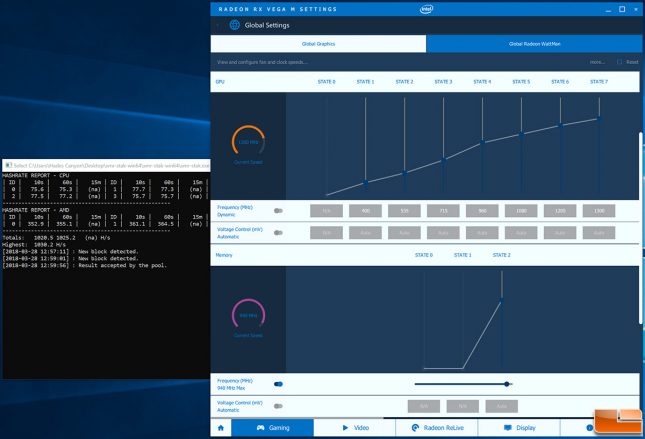Click the xmr-stak console window title bar
The image size is (645, 439).
coord(106,165)
